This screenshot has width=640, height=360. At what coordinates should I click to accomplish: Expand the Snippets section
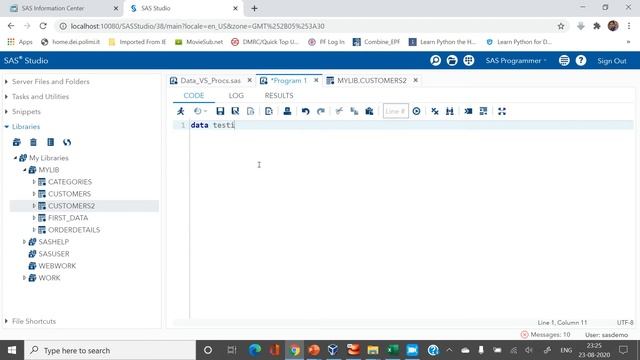[x=7, y=111]
